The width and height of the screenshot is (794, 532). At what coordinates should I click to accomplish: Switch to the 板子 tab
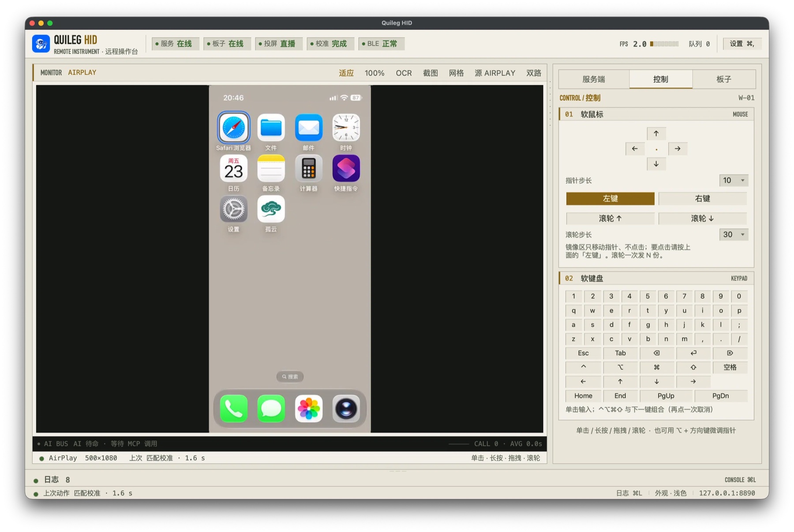click(724, 79)
